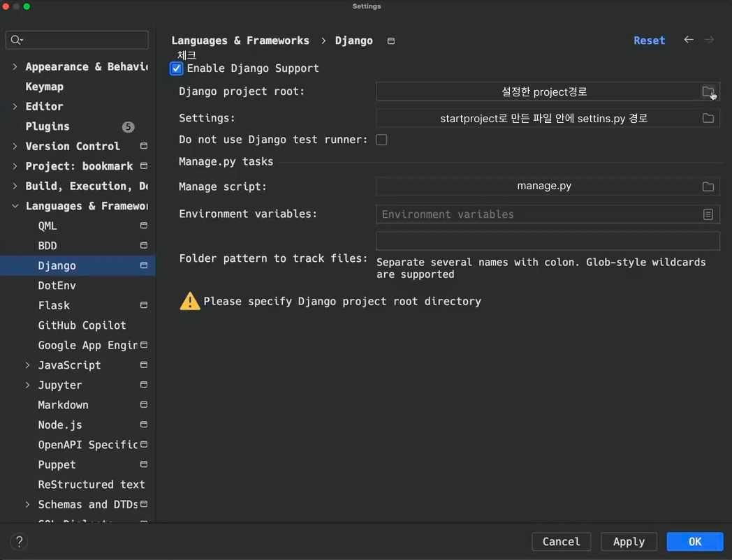This screenshot has height=560, width=732.
Task: Open Plugins settings page
Action: pyautogui.click(x=47, y=126)
